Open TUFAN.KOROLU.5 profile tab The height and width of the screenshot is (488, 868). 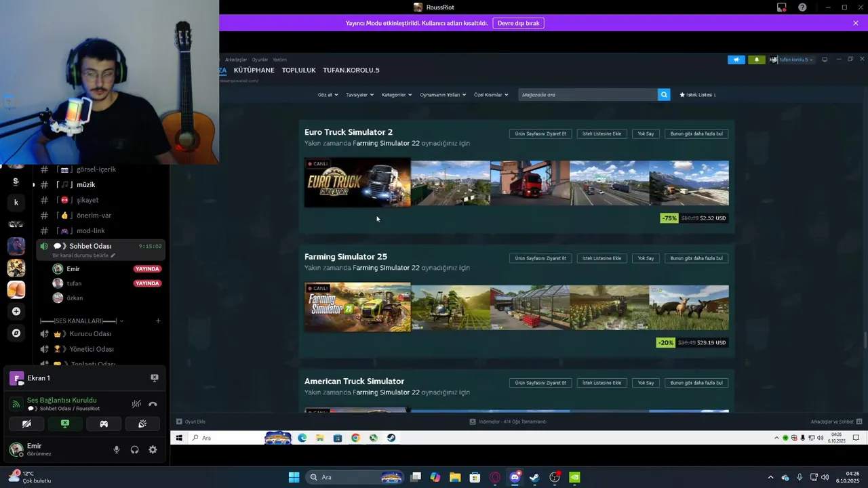pos(351,70)
